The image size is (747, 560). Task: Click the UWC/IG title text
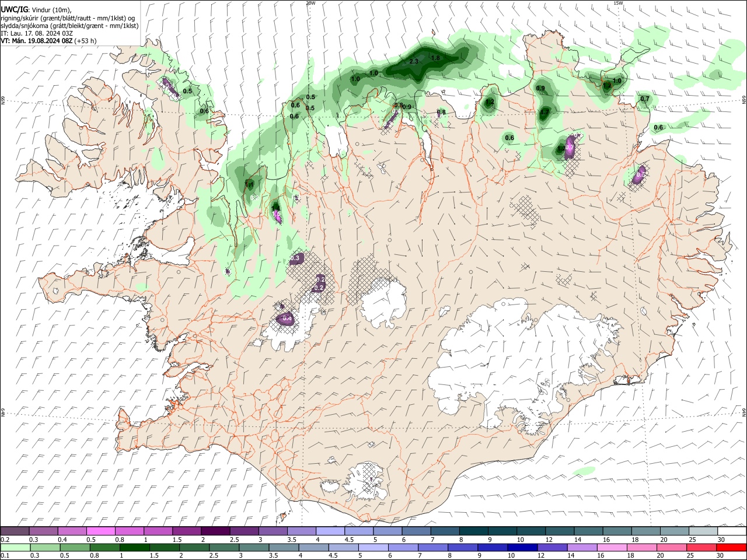coord(13,10)
